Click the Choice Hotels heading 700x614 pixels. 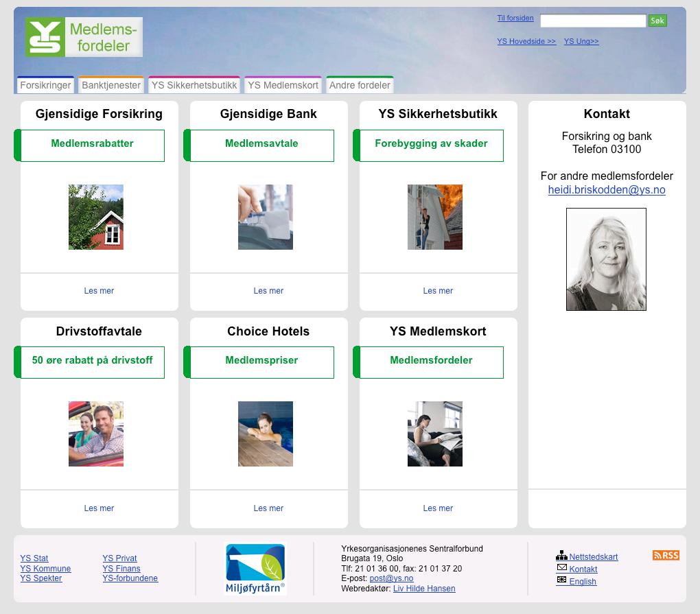click(x=268, y=331)
